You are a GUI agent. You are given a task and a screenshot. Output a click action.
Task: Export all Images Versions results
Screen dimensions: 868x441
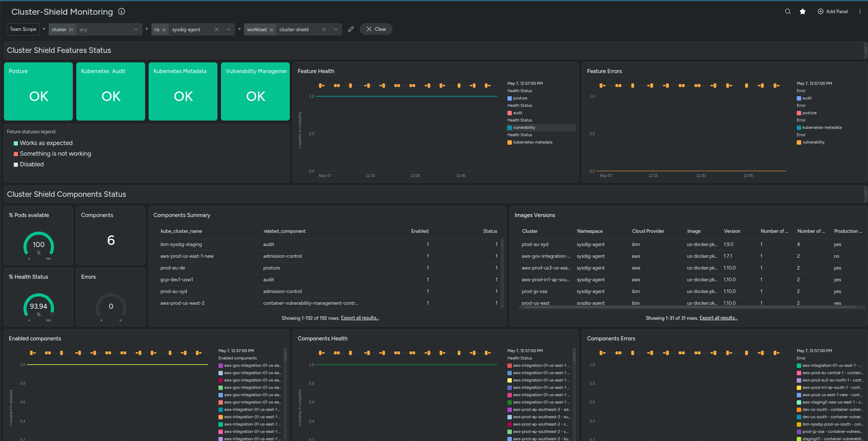click(x=718, y=318)
